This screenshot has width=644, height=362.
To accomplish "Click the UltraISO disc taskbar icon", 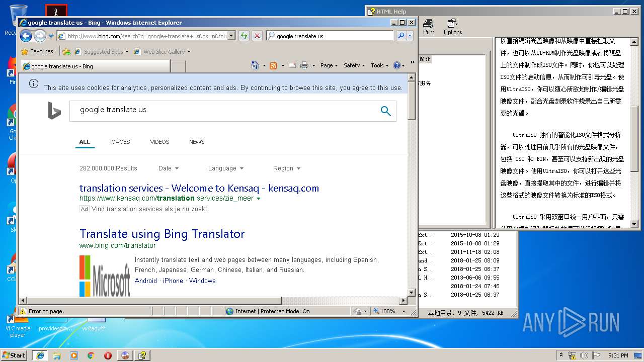I will [x=125, y=355].
